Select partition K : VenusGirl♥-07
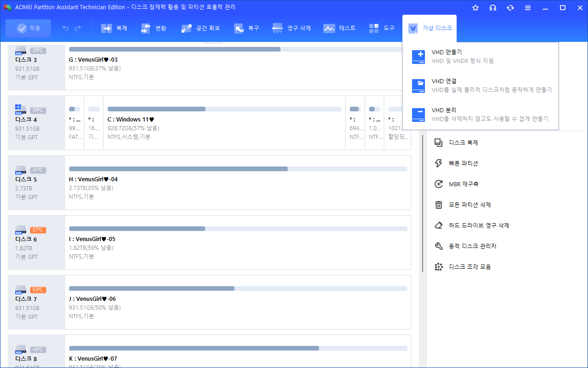This screenshot has width=588, height=368. click(238, 351)
